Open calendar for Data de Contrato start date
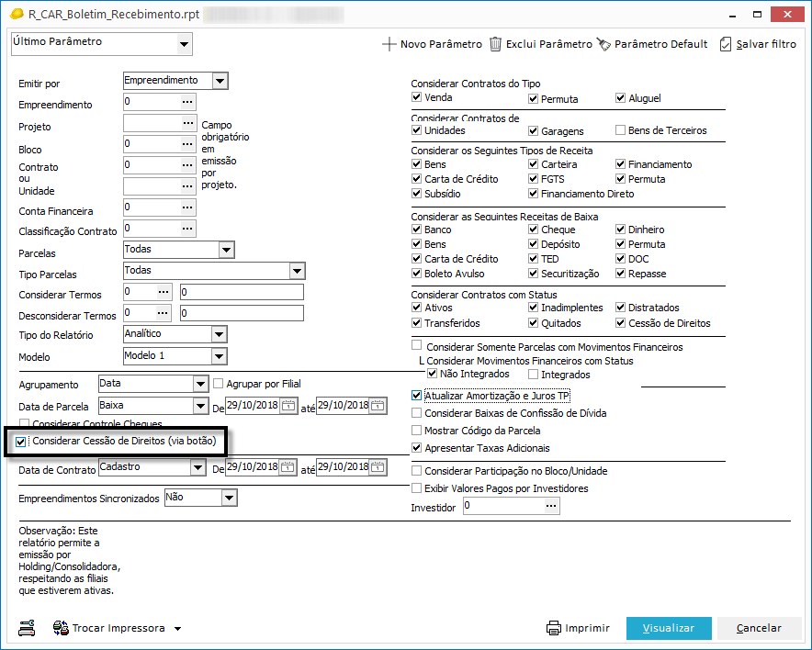This screenshot has width=812, height=650. coord(288,467)
